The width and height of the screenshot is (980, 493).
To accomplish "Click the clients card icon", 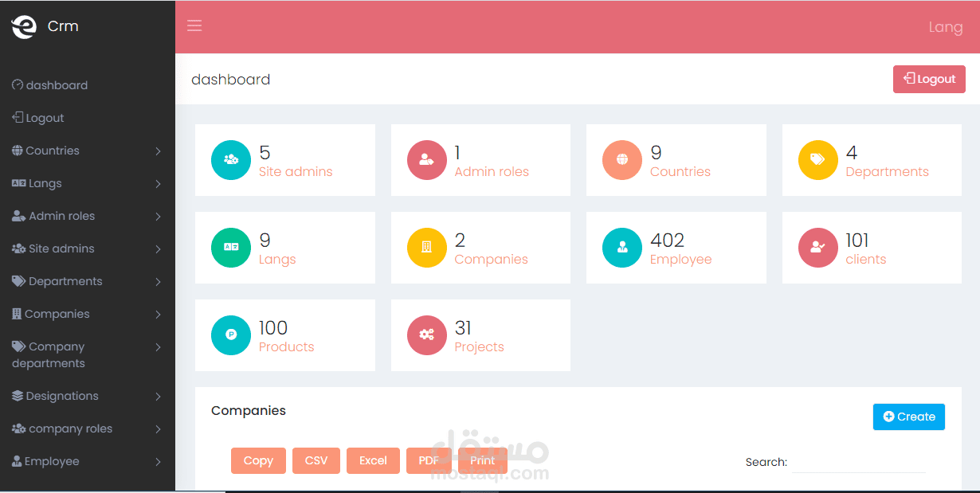I will coord(817,248).
